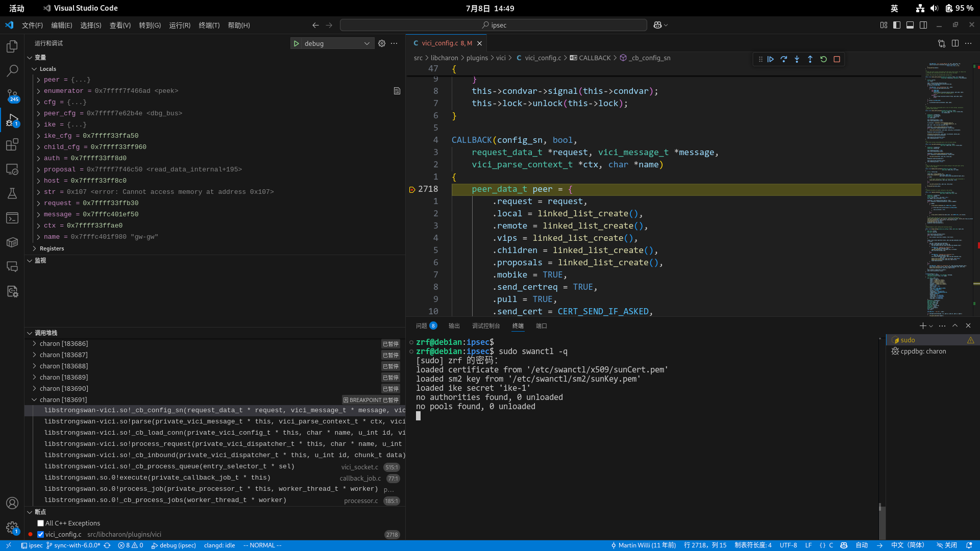This screenshot has width=980, height=551.
Task: Click debug (ipsec) in status bar
Action: 174,545
